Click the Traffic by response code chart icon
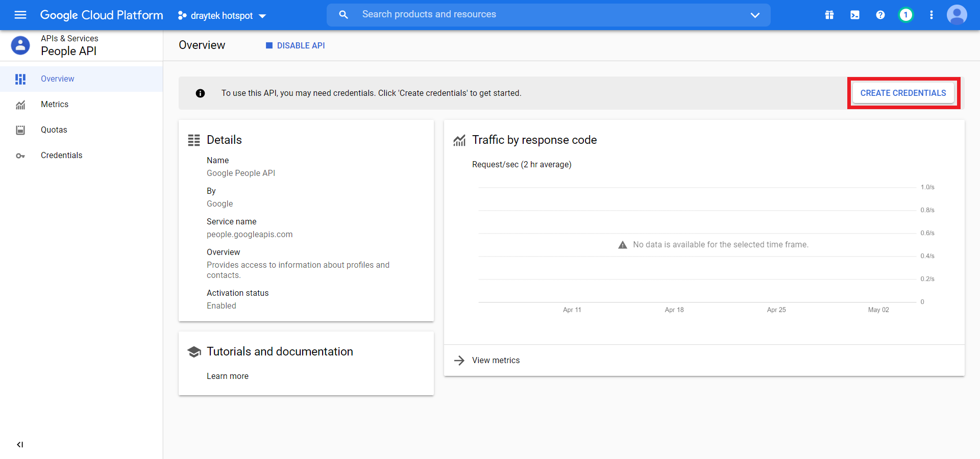 (x=459, y=140)
